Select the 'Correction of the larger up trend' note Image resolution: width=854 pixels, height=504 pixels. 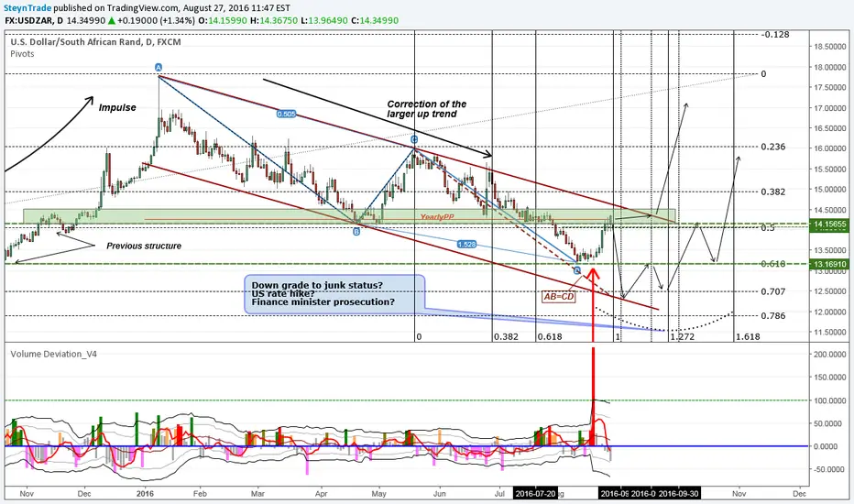pos(426,109)
